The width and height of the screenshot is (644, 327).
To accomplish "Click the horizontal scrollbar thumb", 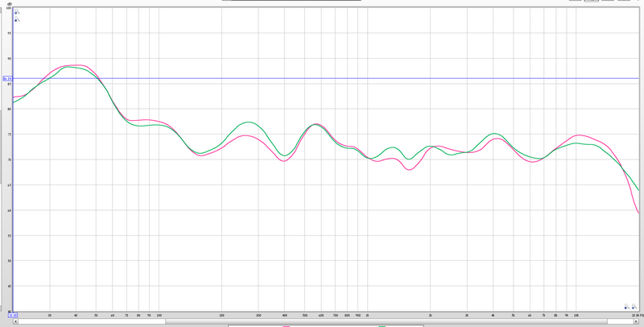I will tap(386, 321).
